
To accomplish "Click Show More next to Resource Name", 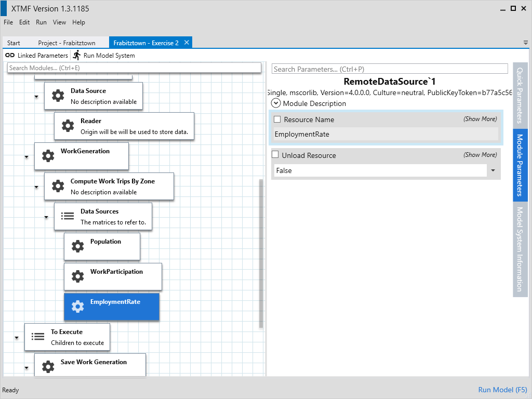I will [480, 119].
